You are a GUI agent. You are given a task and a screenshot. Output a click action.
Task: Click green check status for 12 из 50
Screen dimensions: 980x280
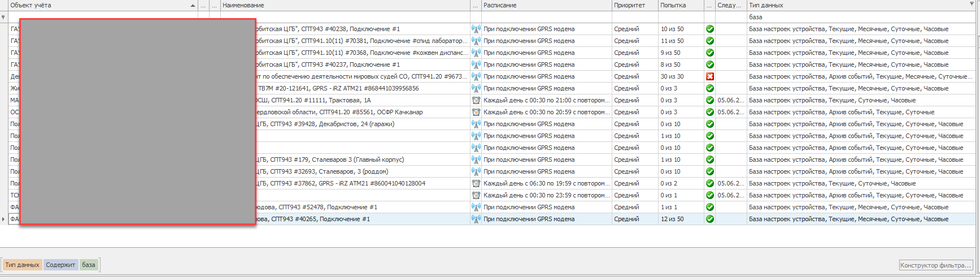point(710,219)
